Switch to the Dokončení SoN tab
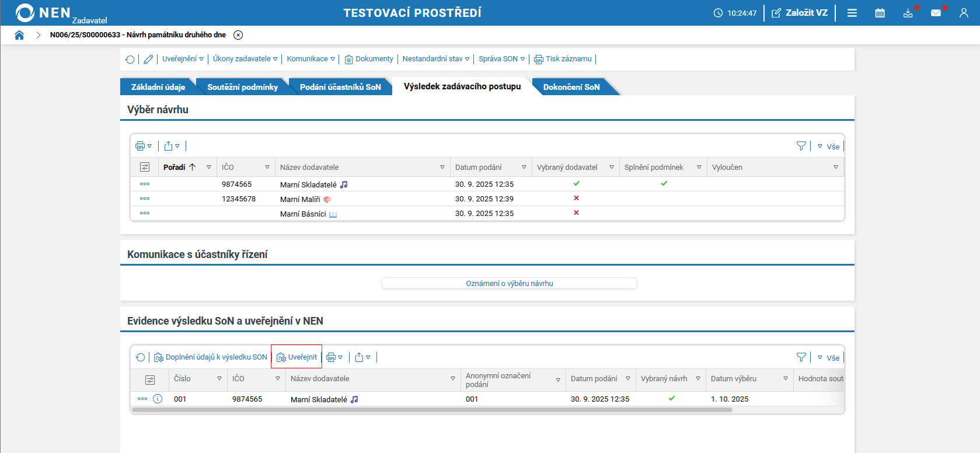 [x=571, y=87]
